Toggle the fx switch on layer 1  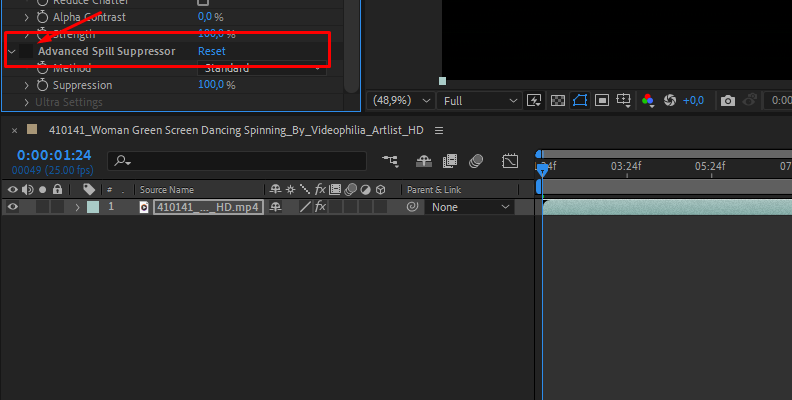[320, 207]
